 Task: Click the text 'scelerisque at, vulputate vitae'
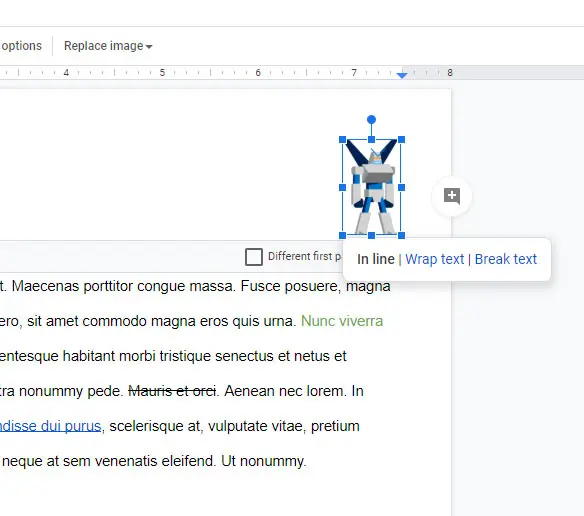point(206,426)
